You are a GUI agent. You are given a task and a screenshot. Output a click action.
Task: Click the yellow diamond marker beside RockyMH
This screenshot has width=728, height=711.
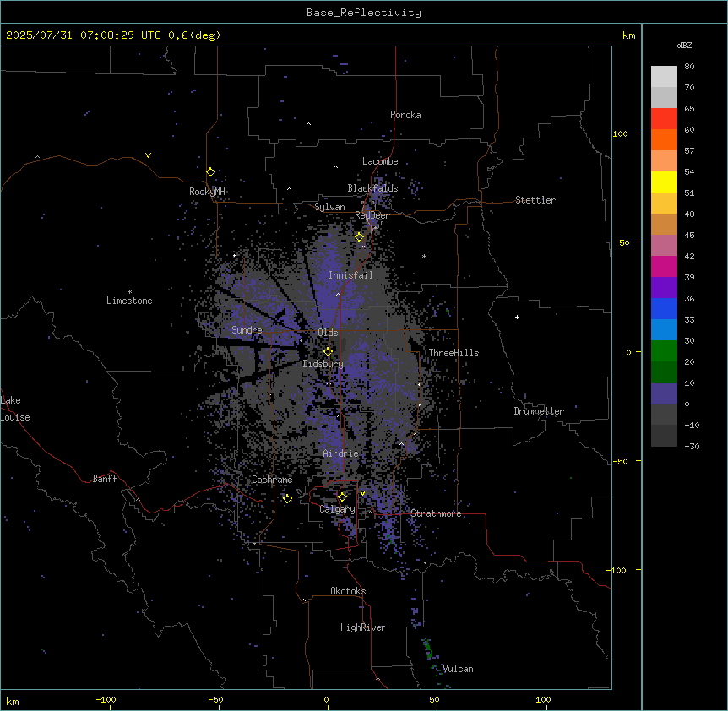pyautogui.click(x=210, y=172)
